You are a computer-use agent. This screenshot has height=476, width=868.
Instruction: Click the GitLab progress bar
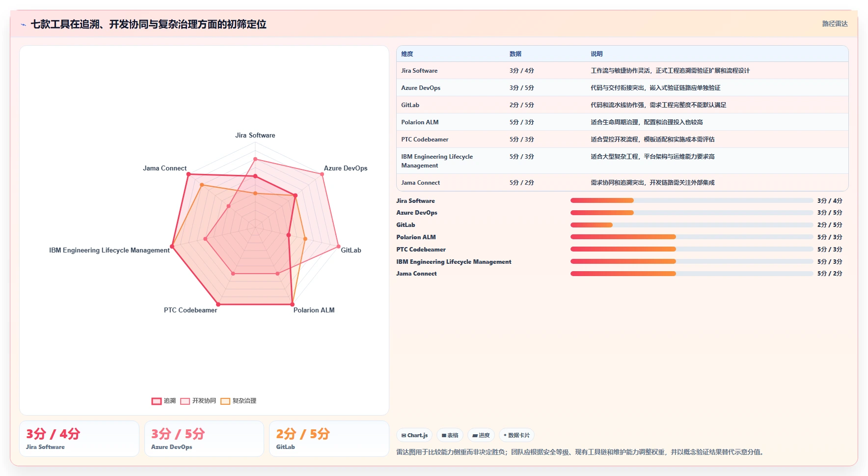click(x=691, y=225)
